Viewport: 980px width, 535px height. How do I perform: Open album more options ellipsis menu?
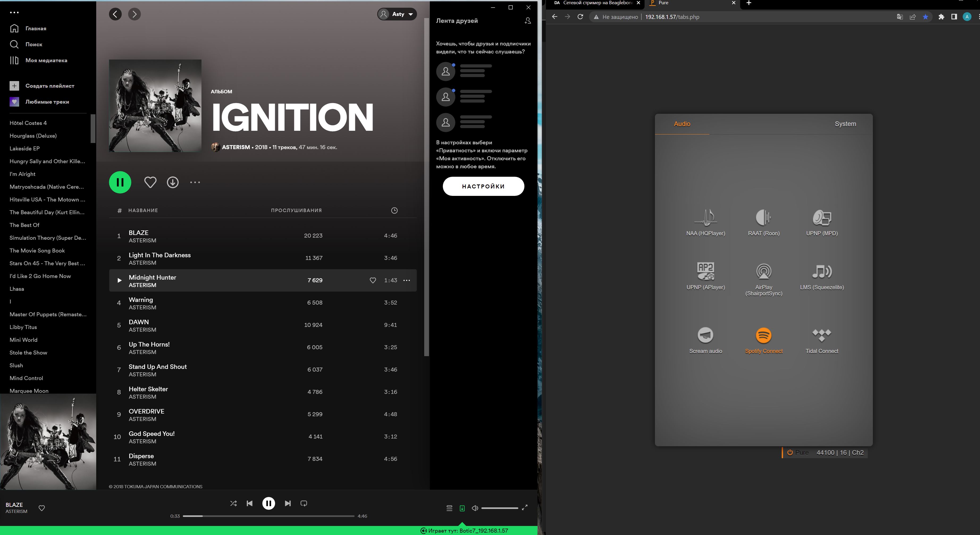195,182
